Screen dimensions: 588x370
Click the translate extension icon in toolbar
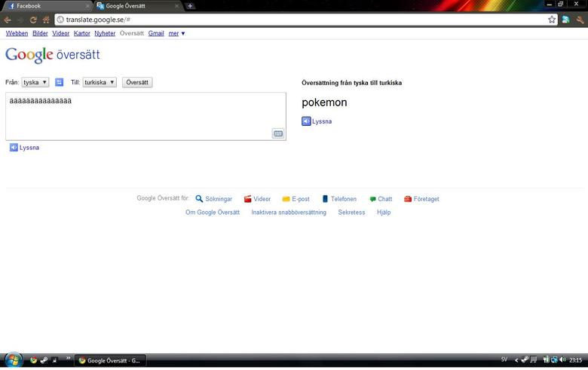(565, 20)
